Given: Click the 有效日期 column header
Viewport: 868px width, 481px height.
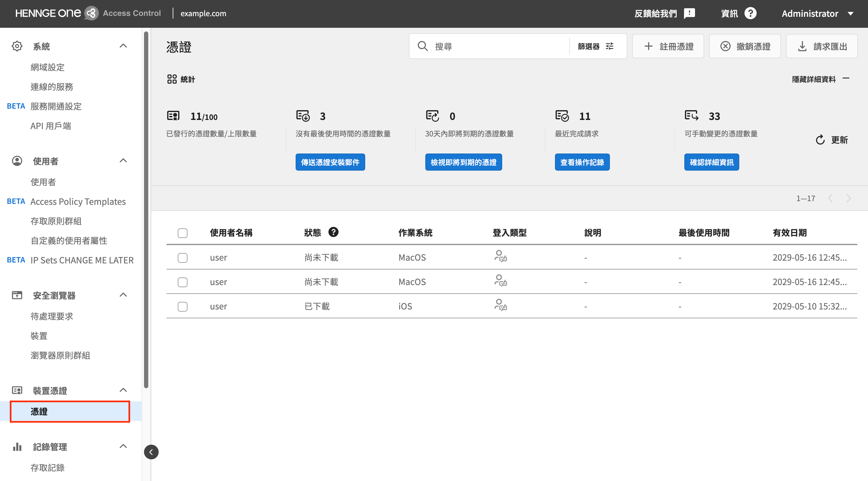Looking at the screenshot, I should coord(790,233).
